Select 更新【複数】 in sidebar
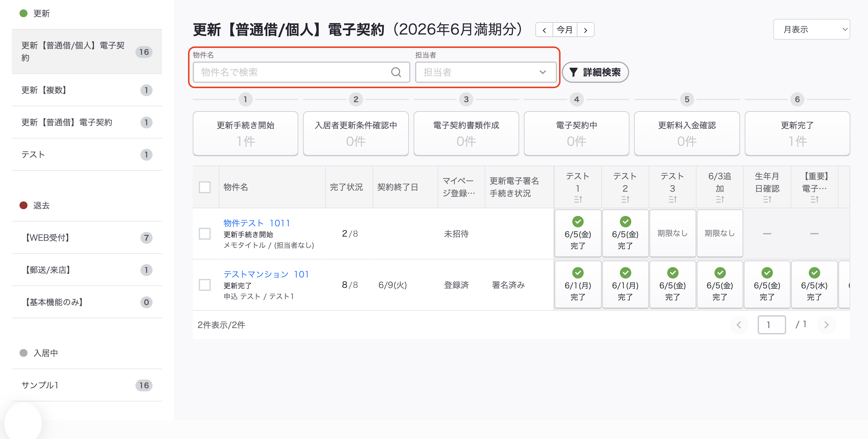868x439 pixels. point(87,90)
